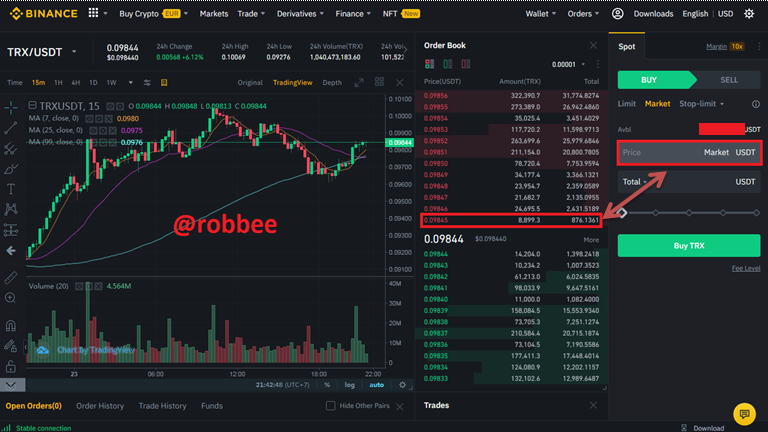Open order book more options dots
Screen dimensions: 768x432
pos(598,64)
